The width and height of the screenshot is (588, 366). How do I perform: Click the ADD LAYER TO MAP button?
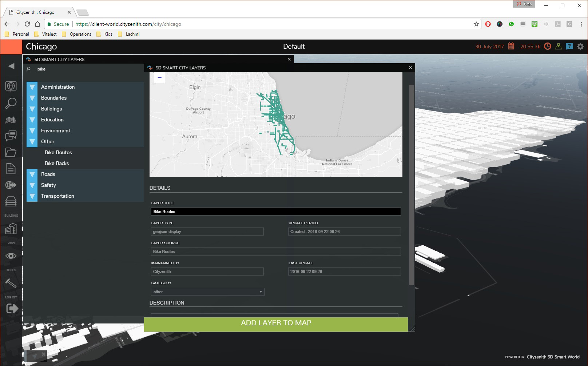(x=276, y=324)
